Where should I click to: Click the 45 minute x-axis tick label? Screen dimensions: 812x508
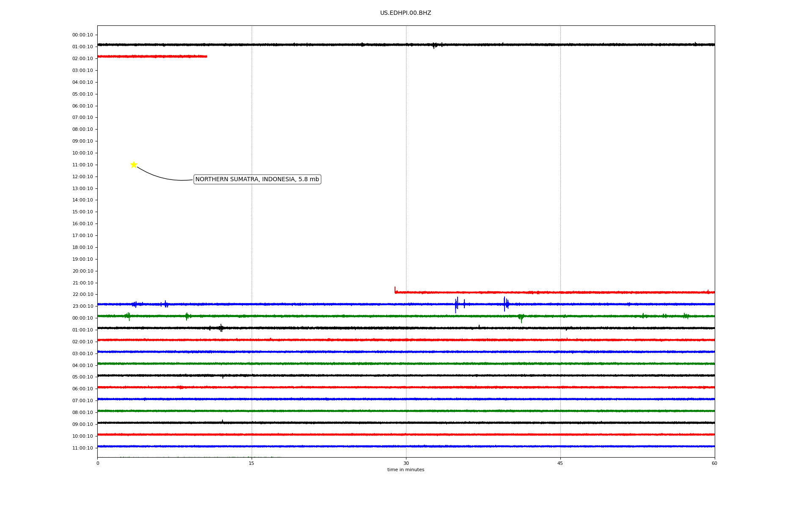[560, 463]
